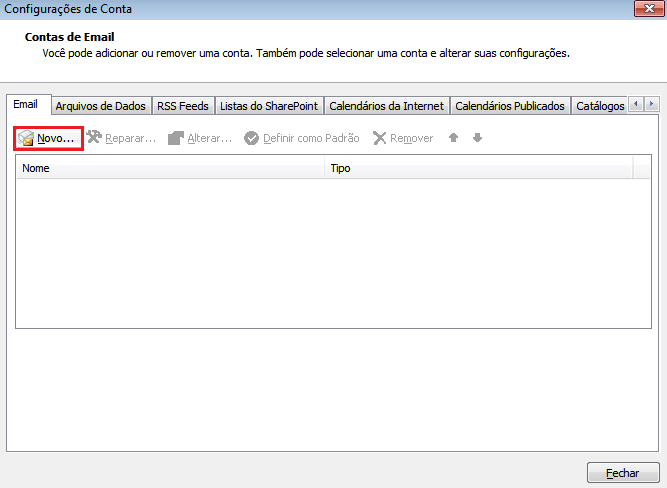667x488 pixels.
Task: Click the Fechar button
Action: [x=623, y=473]
